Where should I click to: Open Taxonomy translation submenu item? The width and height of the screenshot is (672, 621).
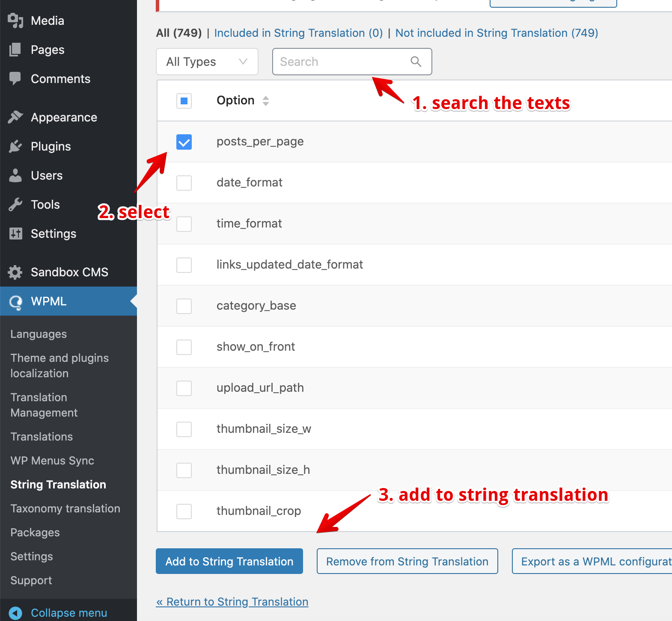point(65,509)
